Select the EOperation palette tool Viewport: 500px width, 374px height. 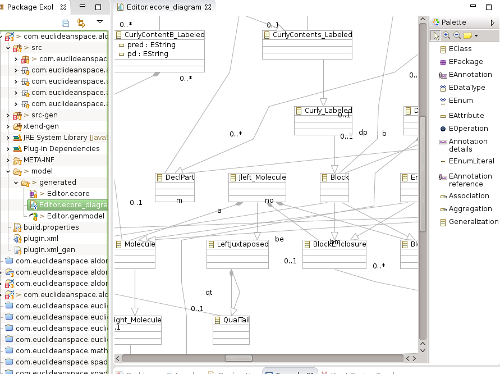click(x=464, y=129)
